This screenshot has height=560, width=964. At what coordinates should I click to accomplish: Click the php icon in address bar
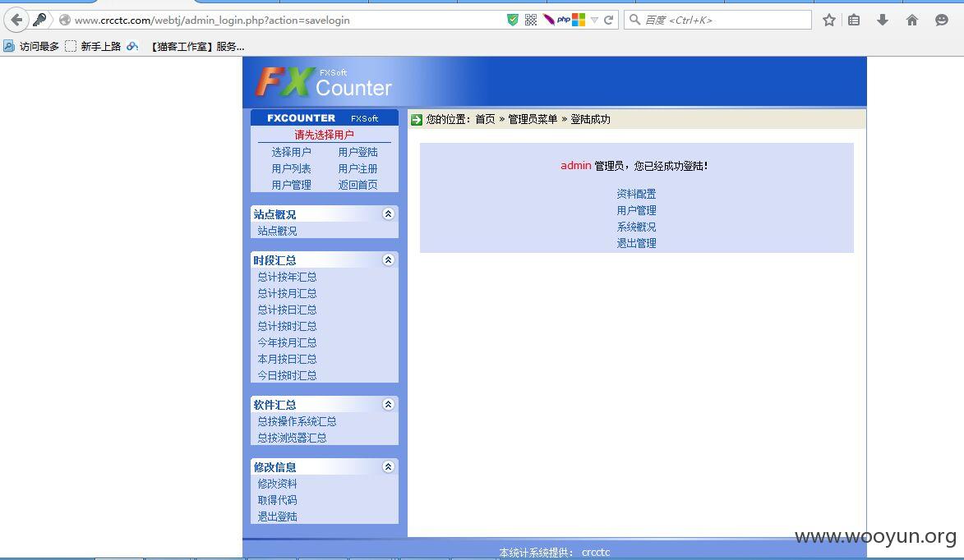pyautogui.click(x=564, y=20)
